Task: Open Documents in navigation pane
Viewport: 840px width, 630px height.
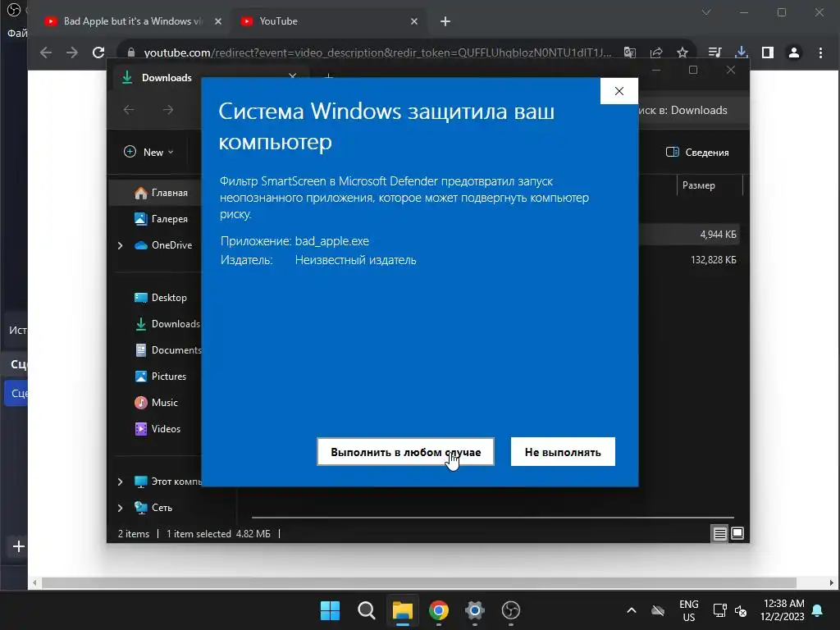Action: (168, 349)
